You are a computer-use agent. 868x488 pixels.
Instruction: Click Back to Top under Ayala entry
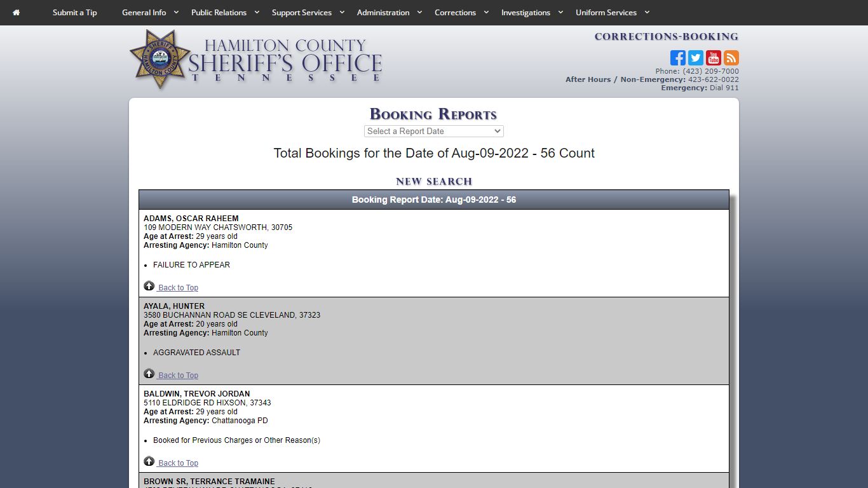point(178,376)
